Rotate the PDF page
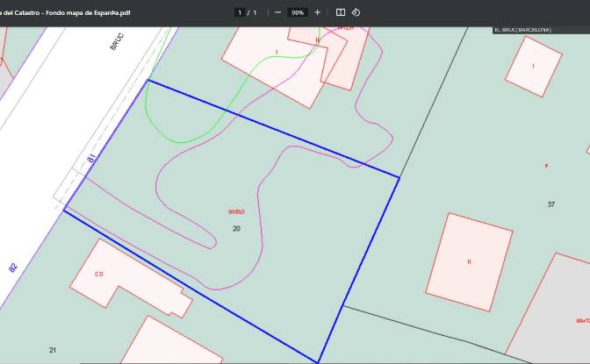Screen dimensions: 590x364 356,12
